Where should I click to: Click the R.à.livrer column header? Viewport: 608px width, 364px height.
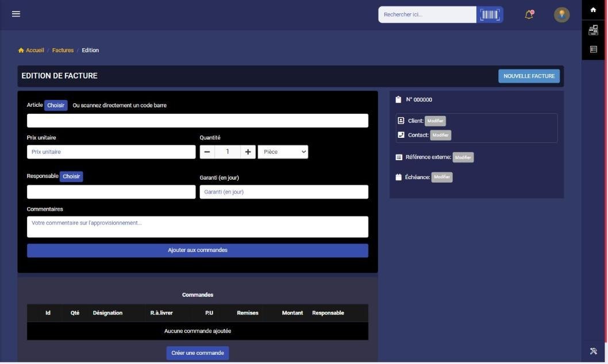[161, 313]
